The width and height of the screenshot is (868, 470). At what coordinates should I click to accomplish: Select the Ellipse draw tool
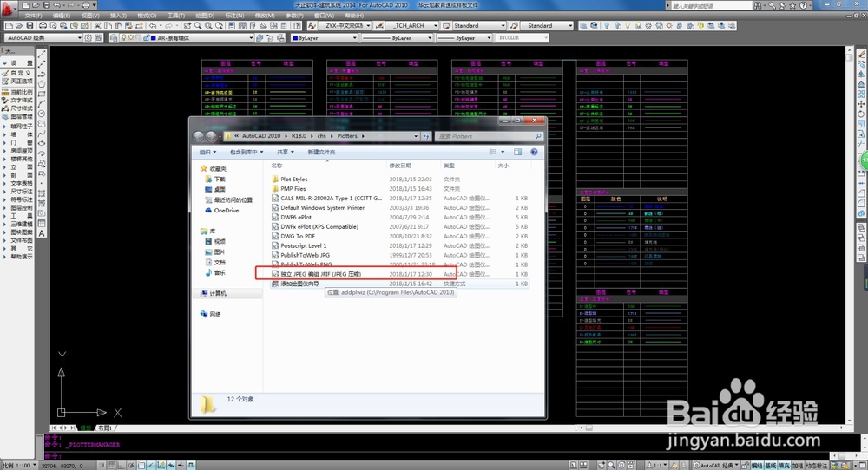(42, 144)
